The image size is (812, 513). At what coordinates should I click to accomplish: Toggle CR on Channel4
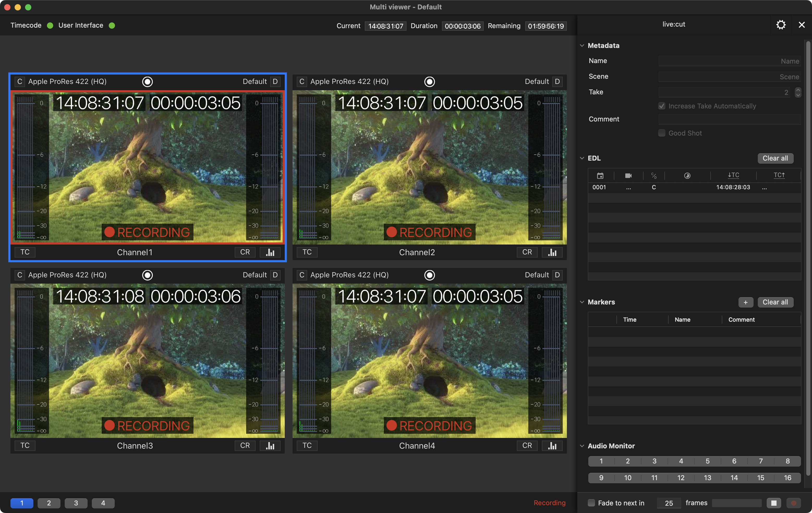527,445
